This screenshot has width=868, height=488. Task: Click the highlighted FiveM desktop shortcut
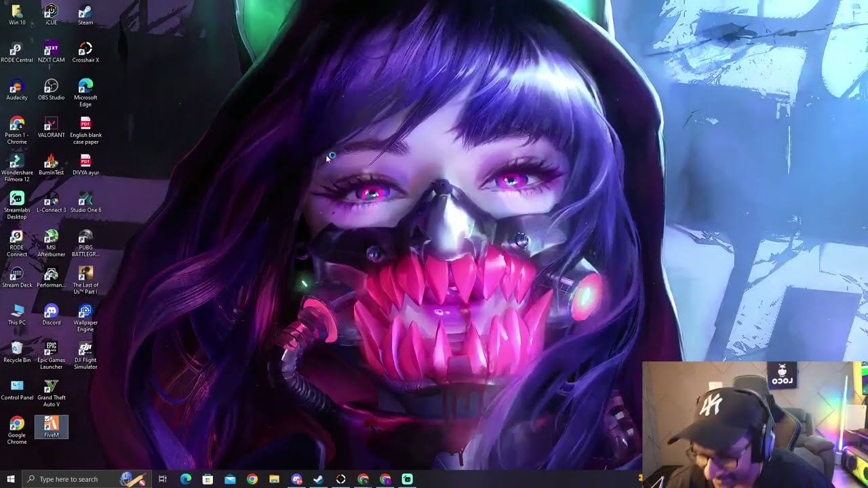[52, 427]
